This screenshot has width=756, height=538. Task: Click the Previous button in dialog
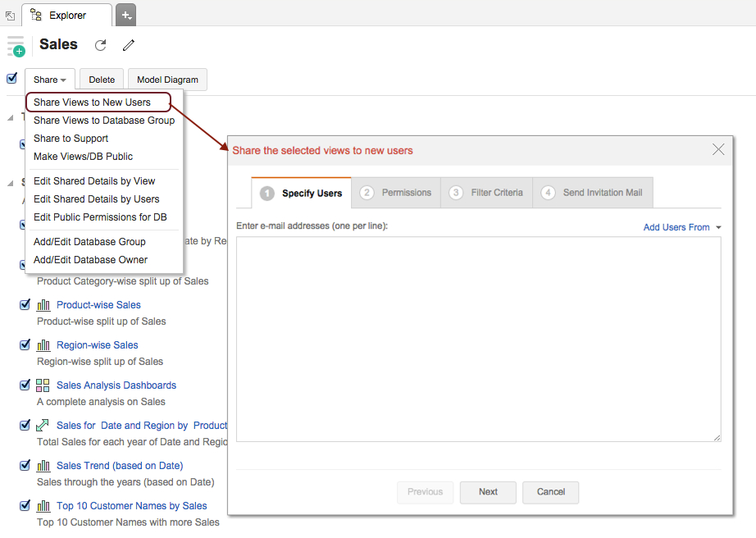point(425,492)
